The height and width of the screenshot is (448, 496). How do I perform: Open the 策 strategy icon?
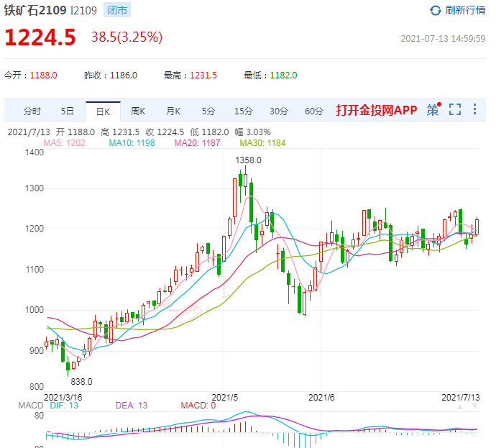(x=433, y=110)
